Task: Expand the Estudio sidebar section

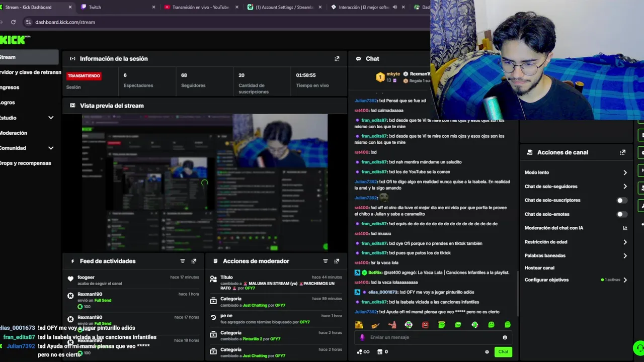Action: click(51, 118)
